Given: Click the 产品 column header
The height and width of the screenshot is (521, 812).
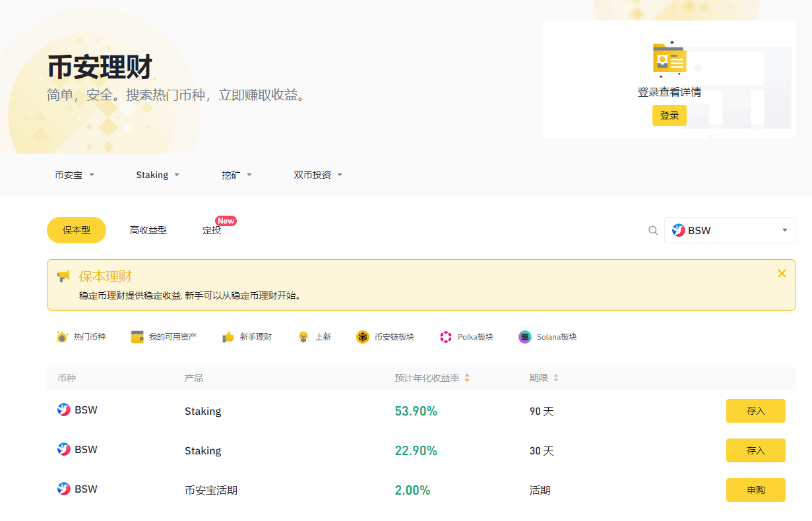Looking at the screenshot, I should 194,378.
